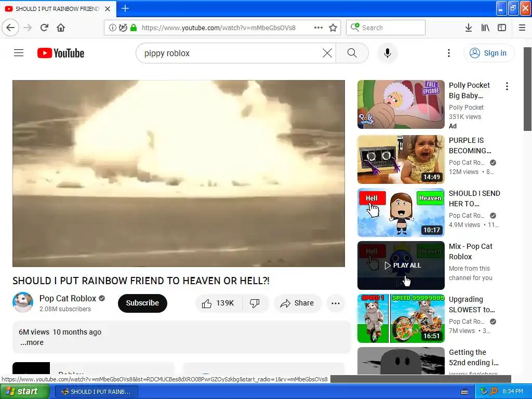Open the YouTube guide hamburger menu
Image resolution: width=532 pixels, height=399 pixels.
pyautogui.click(x=19, y=53)
